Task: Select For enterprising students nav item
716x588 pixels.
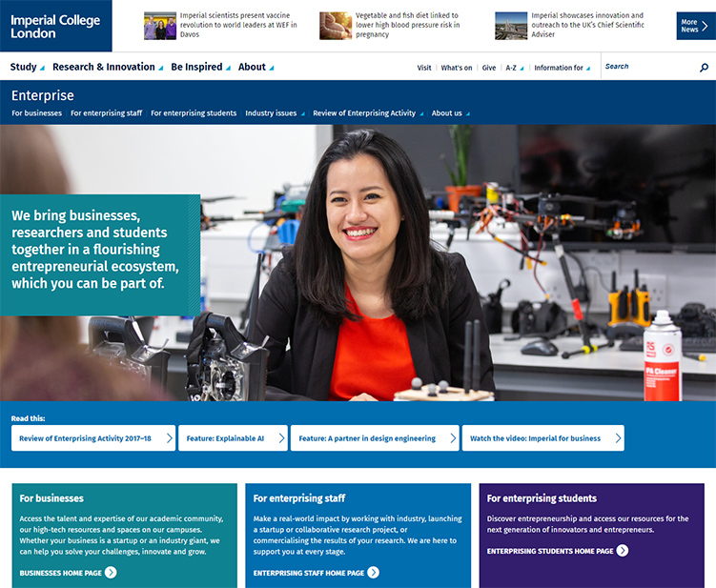Action: tap(194, 113)
